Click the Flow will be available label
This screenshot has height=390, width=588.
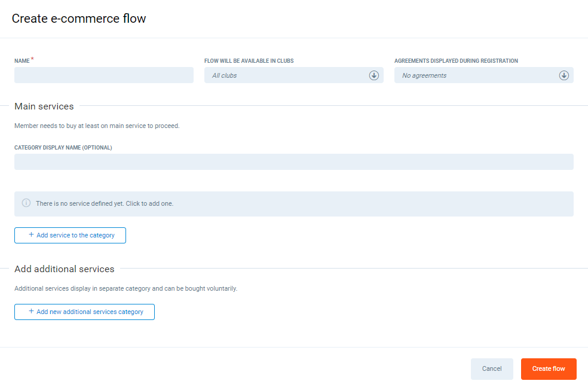(249, 61)
